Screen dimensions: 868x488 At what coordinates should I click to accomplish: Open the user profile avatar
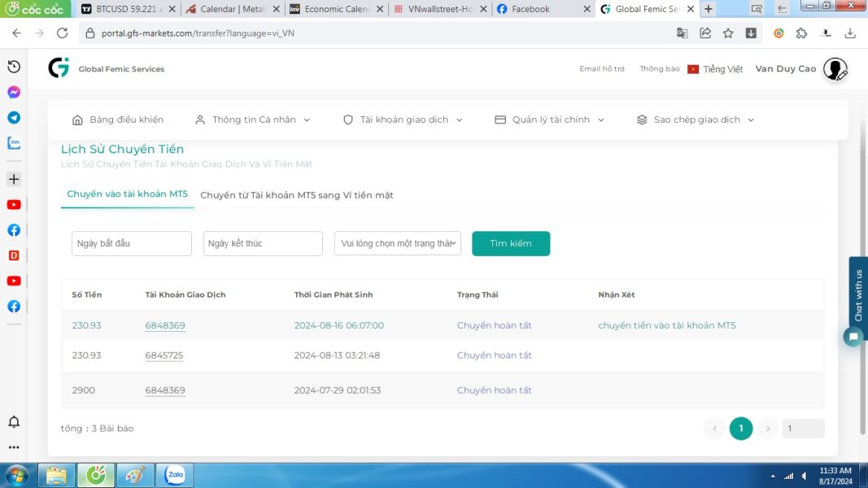click(x=835, y=69)
